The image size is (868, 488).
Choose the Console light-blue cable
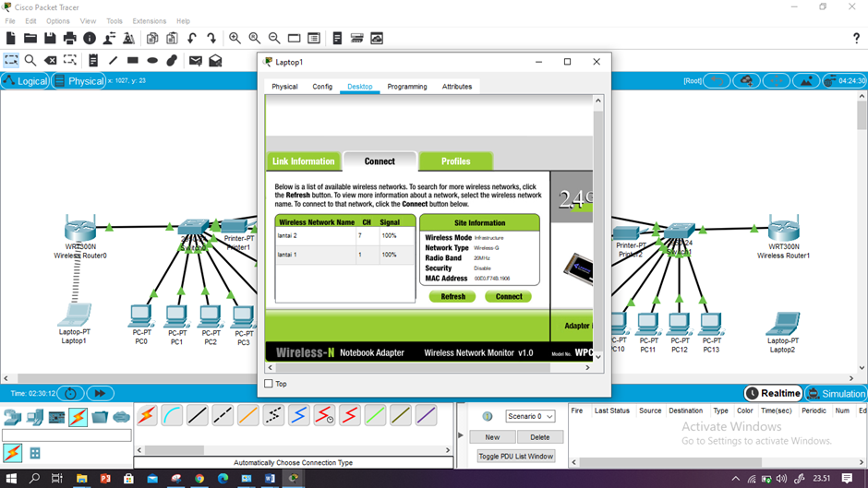pos(172,415)
